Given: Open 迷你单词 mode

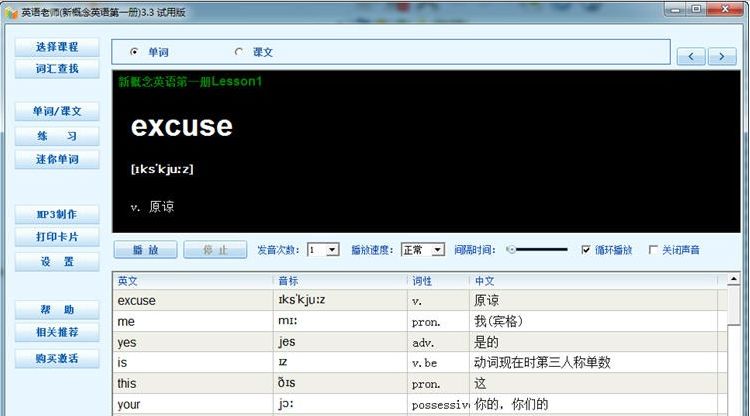Looking at the screenshot, I should pyautogui.click(x=56, y=159).
